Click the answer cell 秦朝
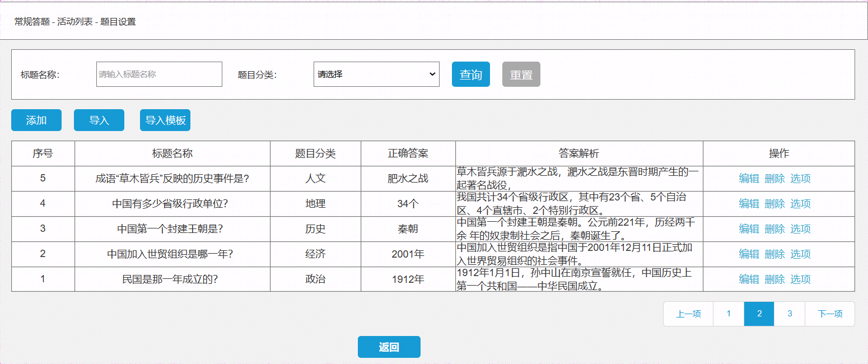The image size is (868, 364). pyautogui.click(x=408, y=229)
